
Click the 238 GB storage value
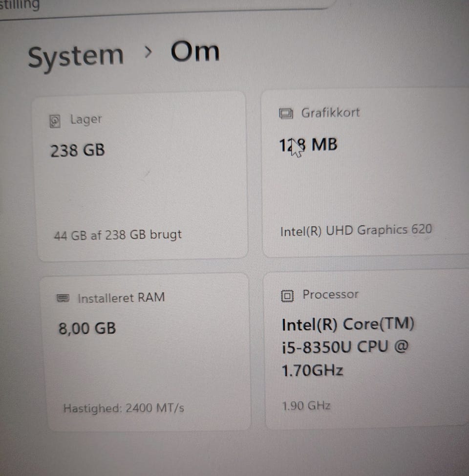(x=78, y=151)
